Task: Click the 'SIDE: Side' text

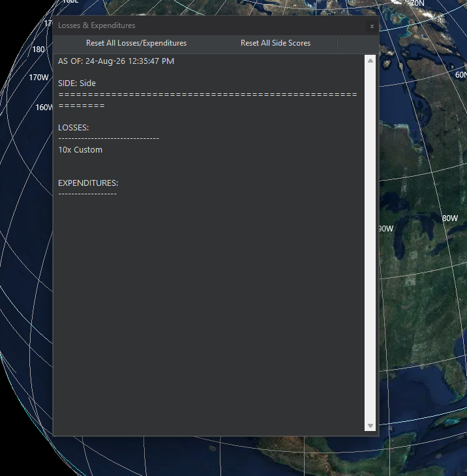Action: tap(77, 83)
